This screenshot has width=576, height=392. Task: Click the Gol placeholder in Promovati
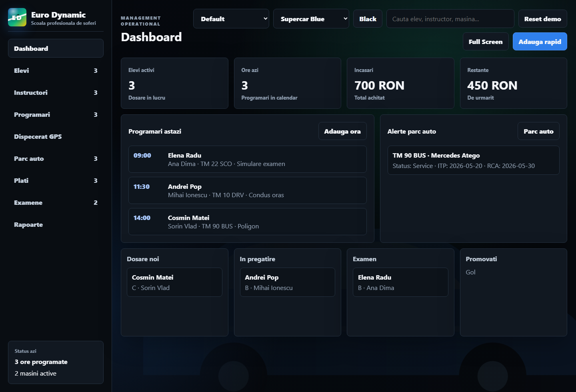click(x=470, y=272)
